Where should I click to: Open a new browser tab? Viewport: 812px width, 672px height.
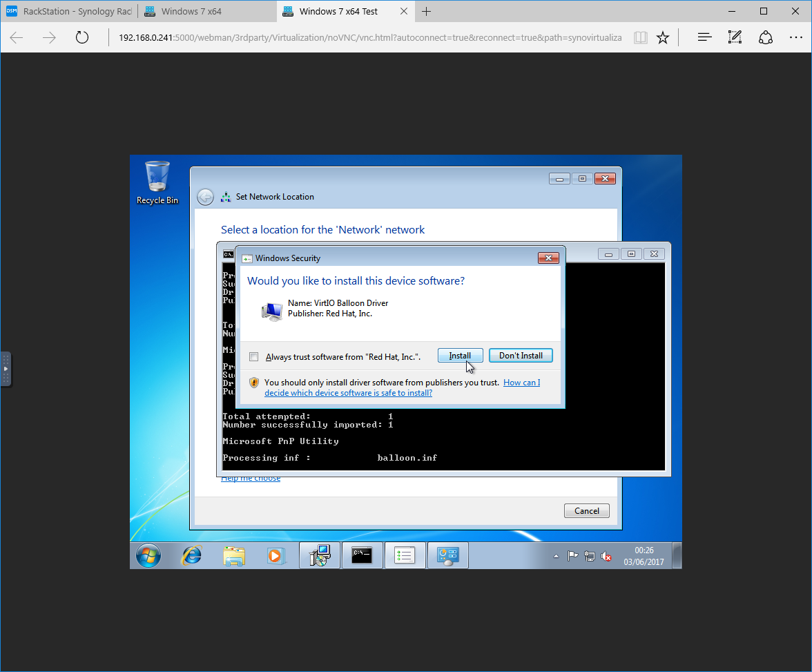pos(426,12)
